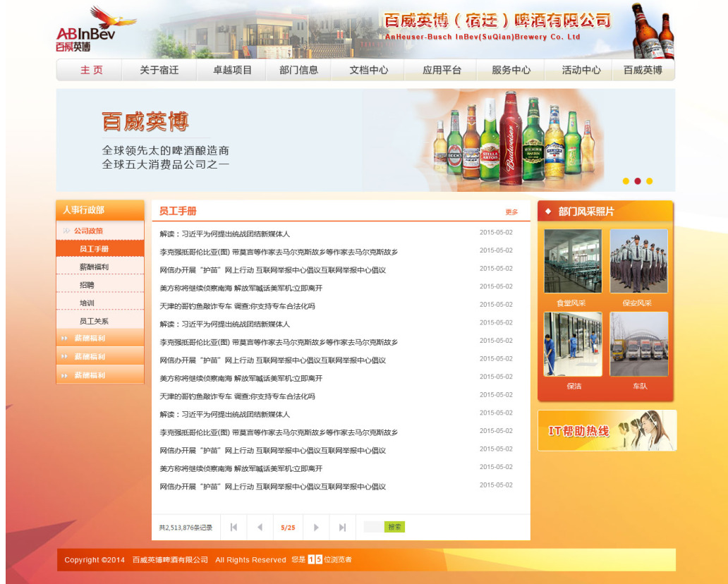
Task: Select the last yellow banner dot
Action: (x=649, y=181)
